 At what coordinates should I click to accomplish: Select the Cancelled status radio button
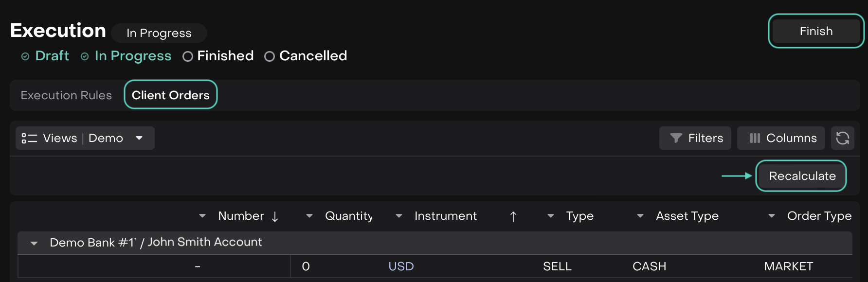270,56
